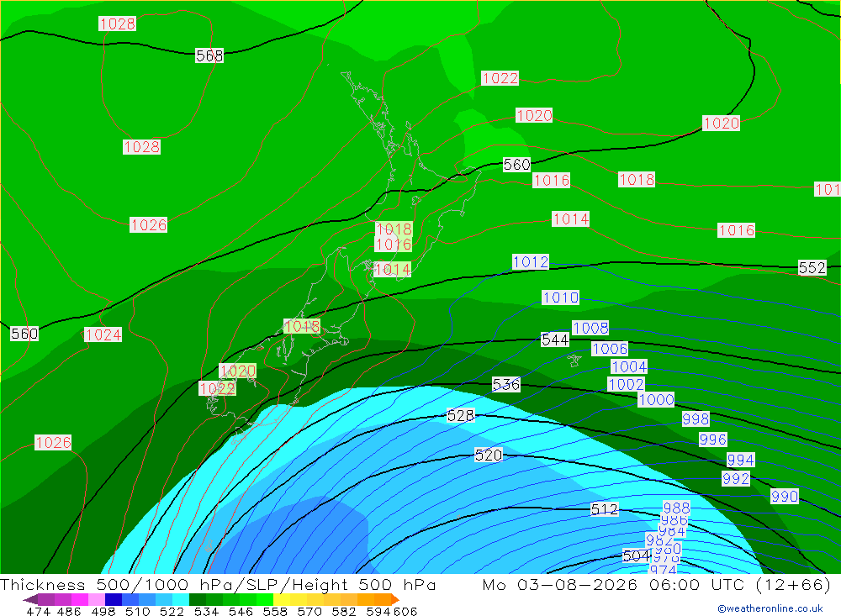Click the red 1014 label over North Island
This screenshot has height=616, width=841.
click(x=393, y=269)
